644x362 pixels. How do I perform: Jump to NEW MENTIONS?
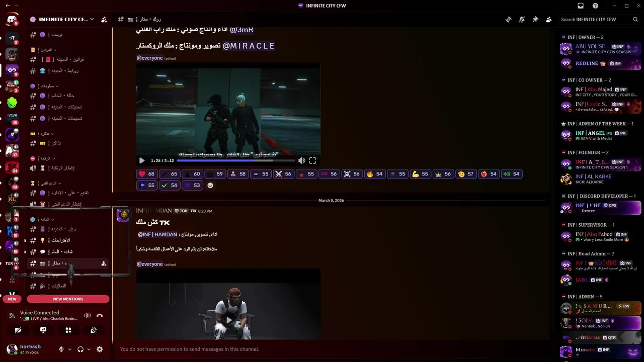[68, 299]
